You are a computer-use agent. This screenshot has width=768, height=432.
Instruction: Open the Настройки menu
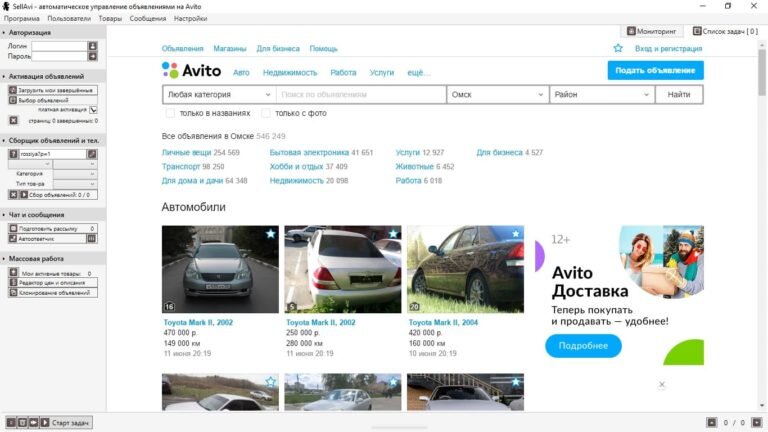(x=191, y=19)
